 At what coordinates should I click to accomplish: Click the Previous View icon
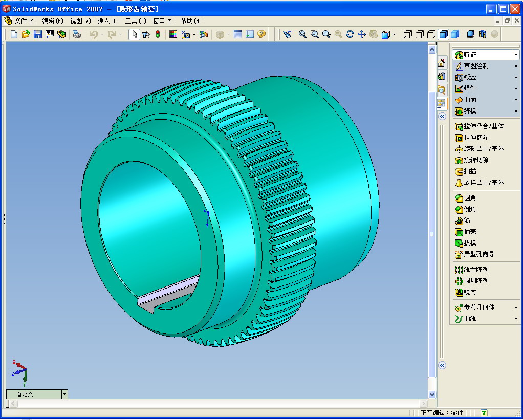pyautogui.click(x=287, y=34)
